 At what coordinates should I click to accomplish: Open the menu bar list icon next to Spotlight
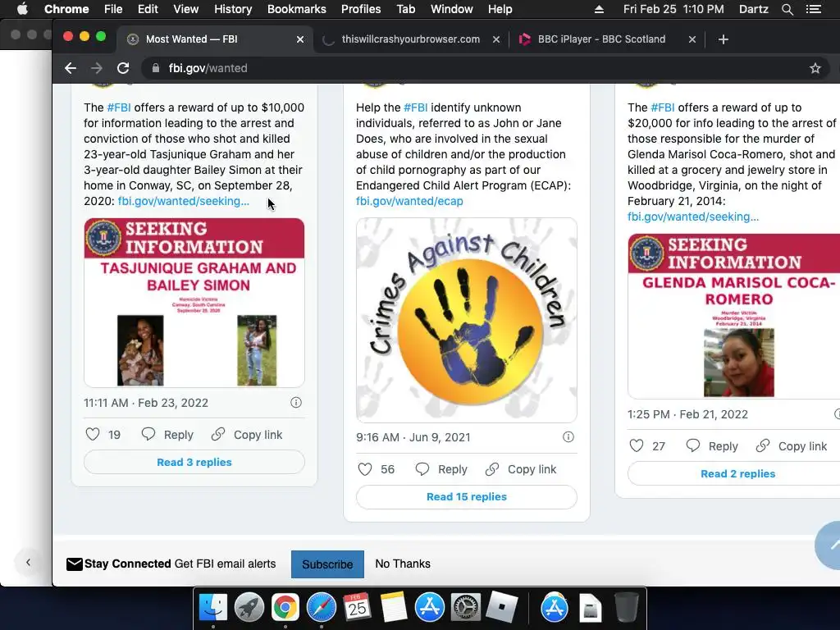[x=813, y=9]
